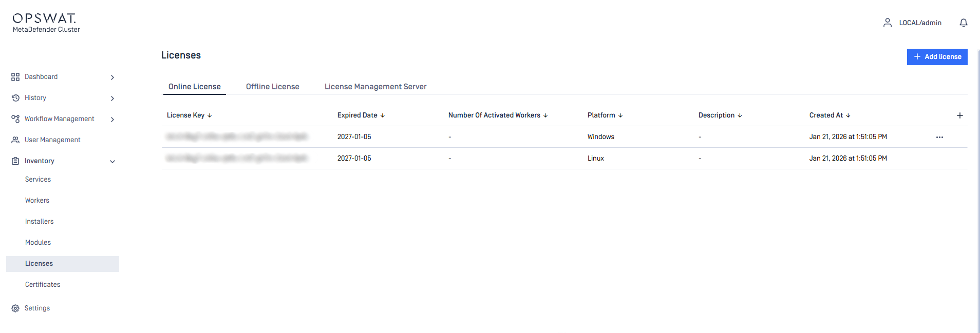
Task: Collapse the Inventory section chevron
Action: 112,162
